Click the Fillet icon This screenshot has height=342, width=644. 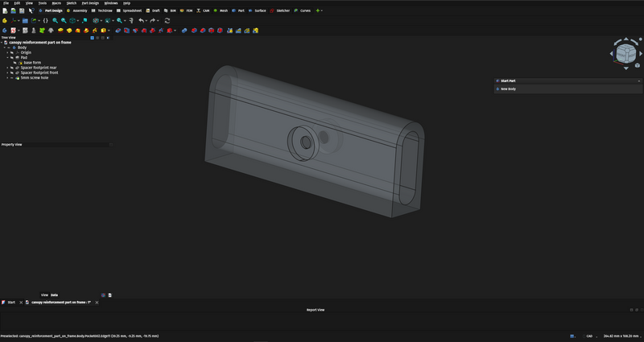click(x=194, y=31)
